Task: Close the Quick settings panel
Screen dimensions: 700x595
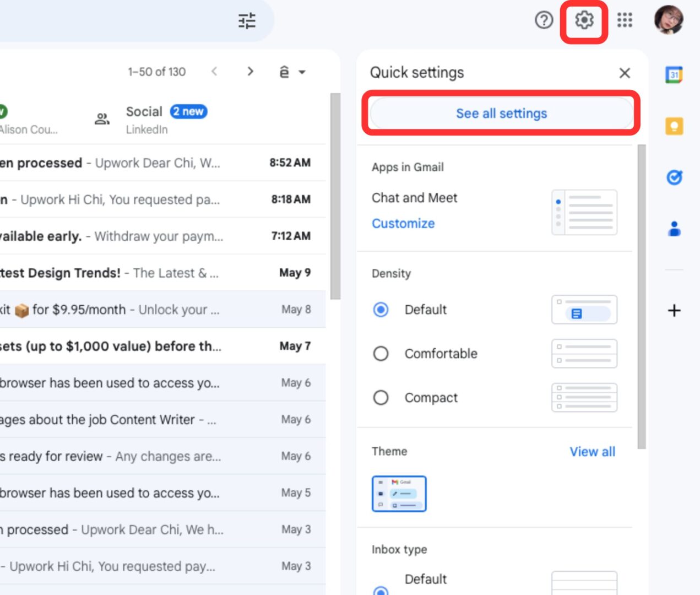Action: 625,73
